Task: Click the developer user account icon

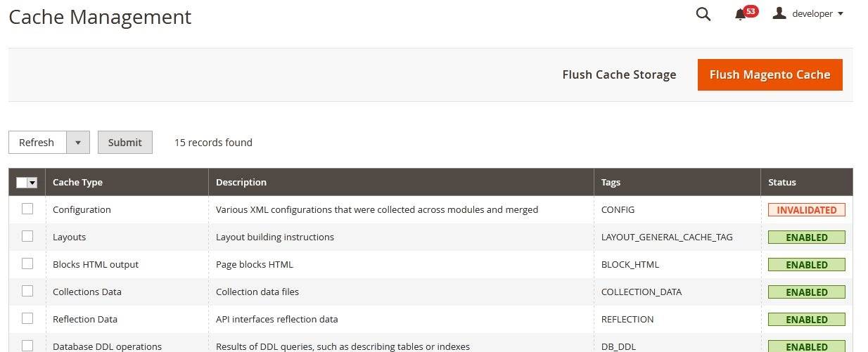Action: click(x=779, y=13)
